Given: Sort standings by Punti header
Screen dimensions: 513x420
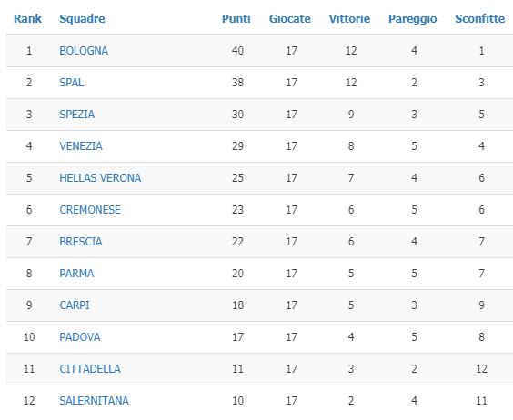Looking at the screenshot, I should tap(236, 19).
